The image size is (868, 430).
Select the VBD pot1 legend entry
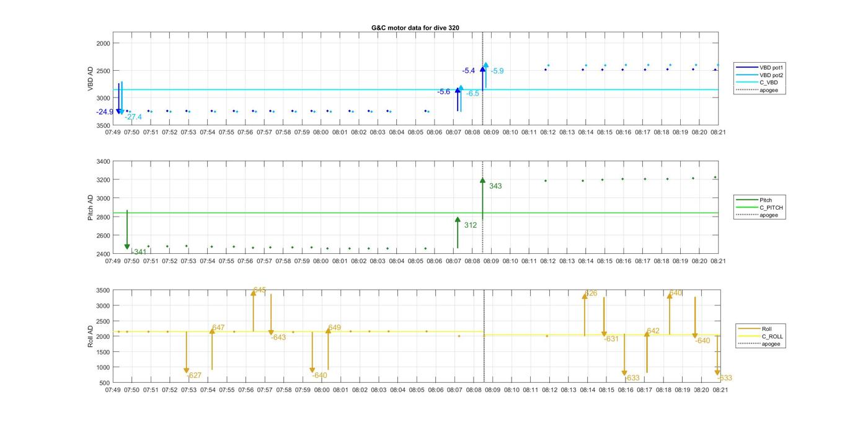pos(760,67)
